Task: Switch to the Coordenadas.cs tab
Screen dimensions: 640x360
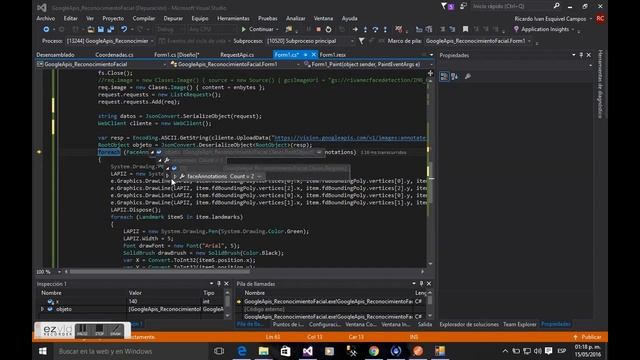Action: (114, 55)
